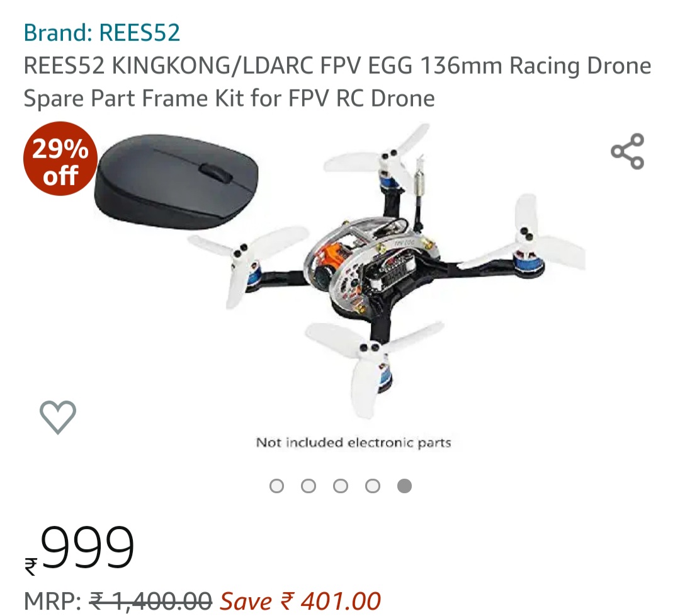The width and height of the screenshot is (680, 616).
Task: Click the struck-through ₹1,400.00 MRP
Action: 150,601
